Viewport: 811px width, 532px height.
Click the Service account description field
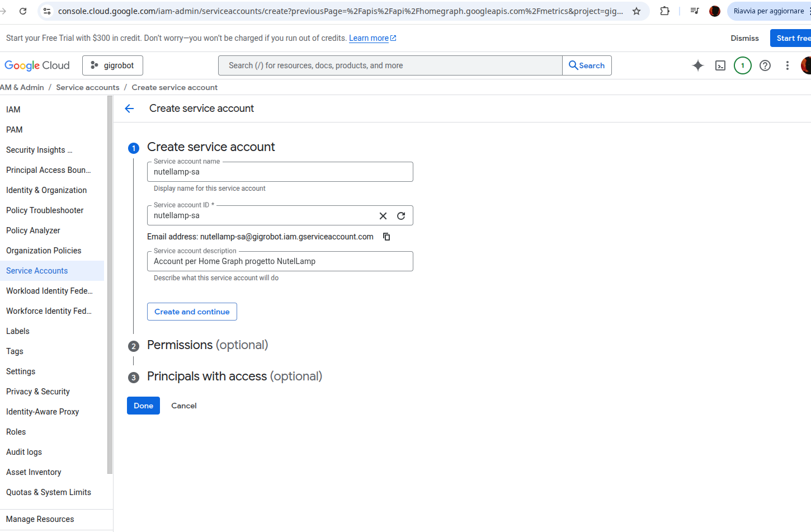[280, 261]
